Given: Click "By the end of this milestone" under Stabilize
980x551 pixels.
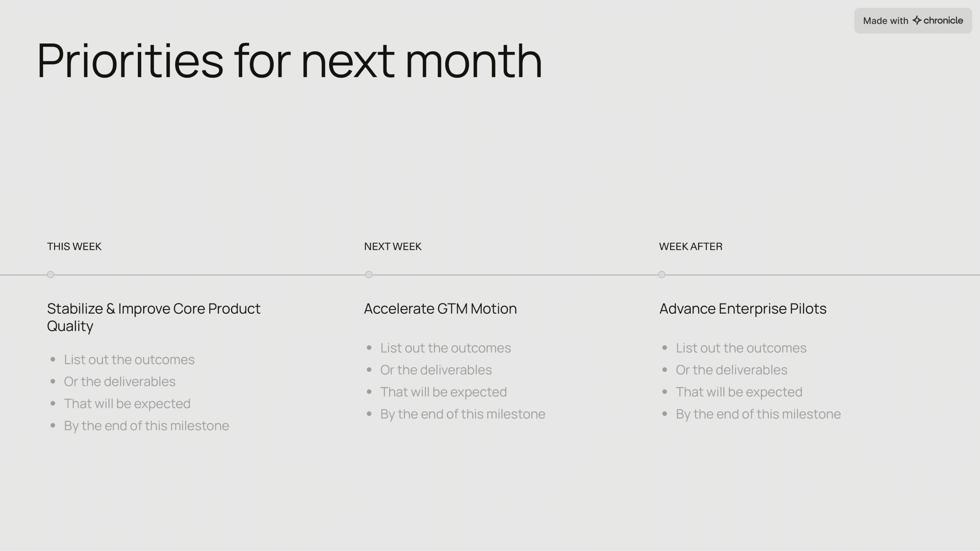Looking at the screenshot, I should coord(146,425).
